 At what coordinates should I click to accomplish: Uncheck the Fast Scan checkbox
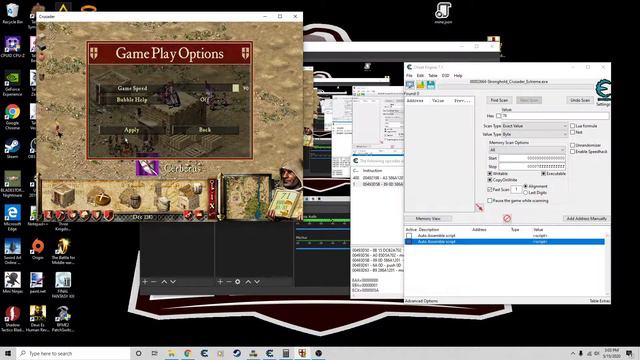pyautogui.click(x=490, y=189)
